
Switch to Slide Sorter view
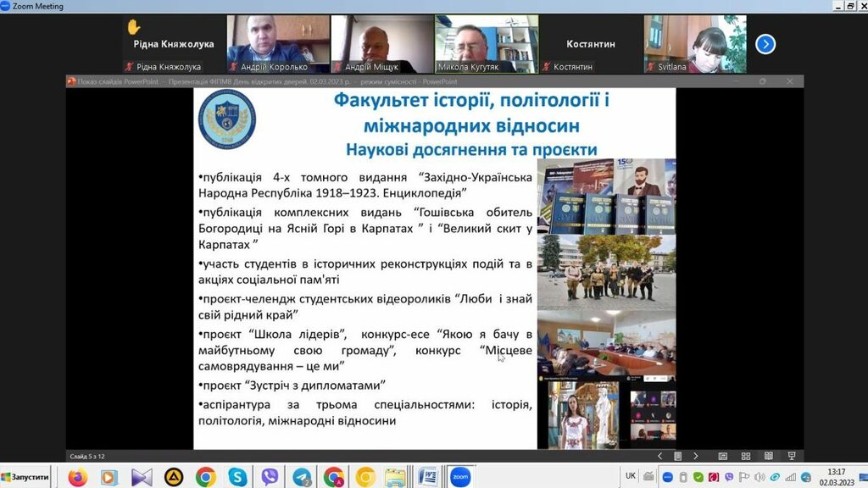click(x=746, y=456)
